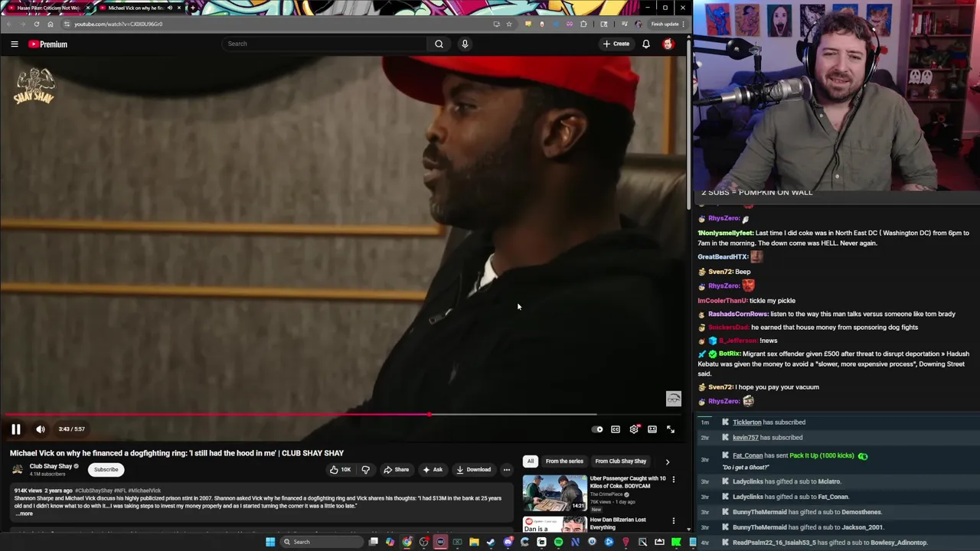Open options for Uber Passenger video
This screenshot has width=980, height=551.
click(x=674, y=480)
